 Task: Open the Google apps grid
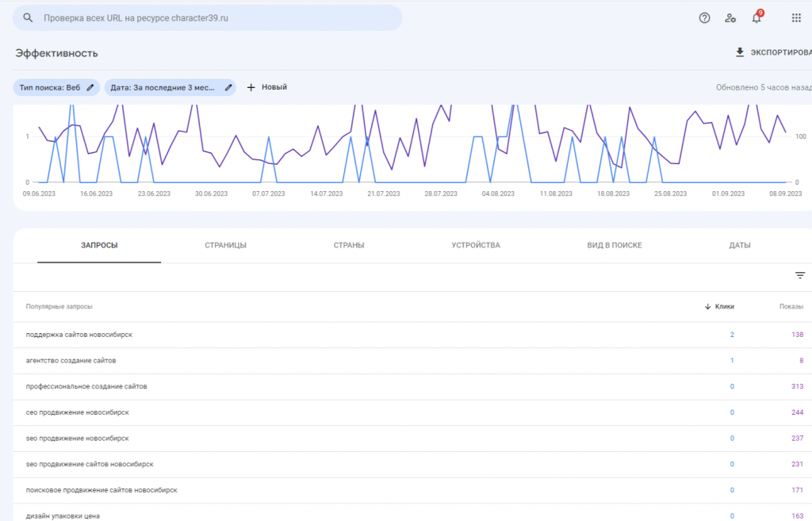pyautogui.click(x=796, y=17)
